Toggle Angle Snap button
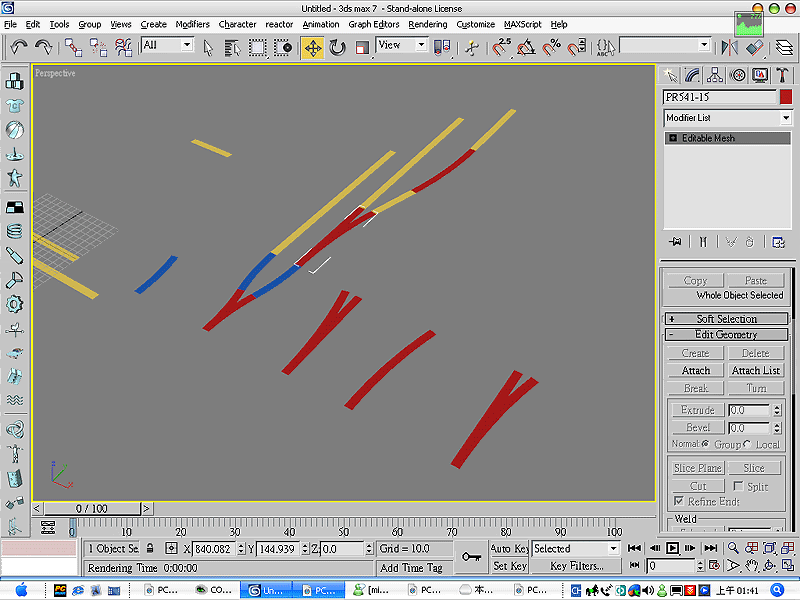Viewport: 800px width, 600px height. coord(526,47)
